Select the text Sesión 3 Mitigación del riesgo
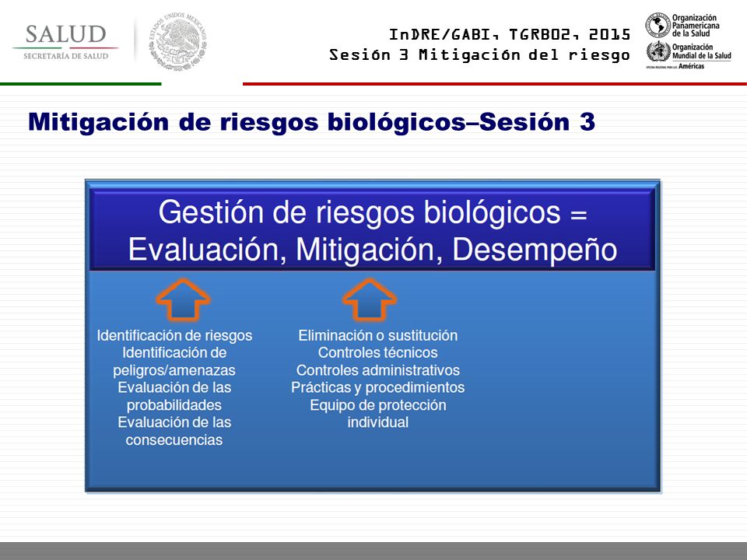 [x=480, y=55]
